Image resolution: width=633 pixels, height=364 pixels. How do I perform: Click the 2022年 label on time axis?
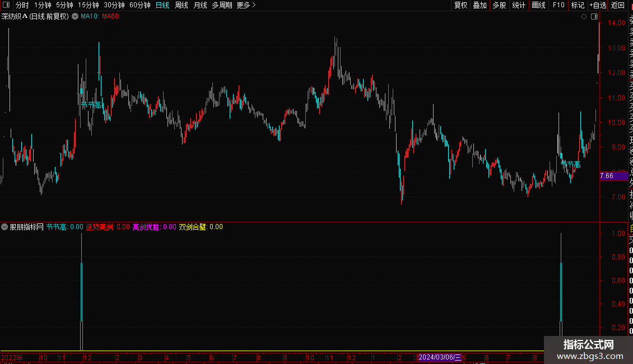(12, 357)
